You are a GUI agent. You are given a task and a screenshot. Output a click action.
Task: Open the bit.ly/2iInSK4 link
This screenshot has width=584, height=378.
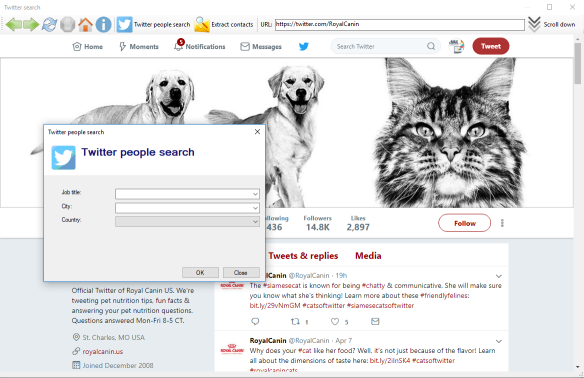(390, 361)
